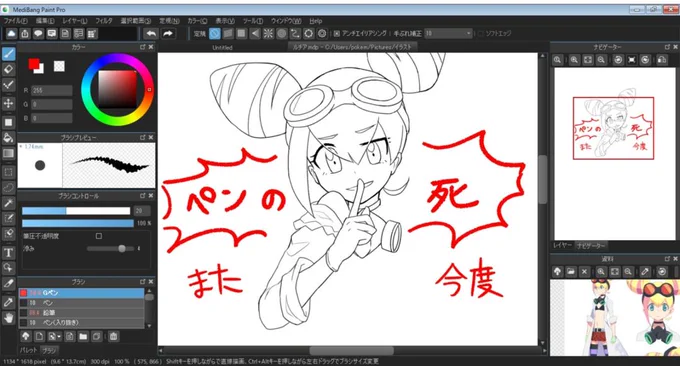Switch to the Untitled document tab

(222, 47)
